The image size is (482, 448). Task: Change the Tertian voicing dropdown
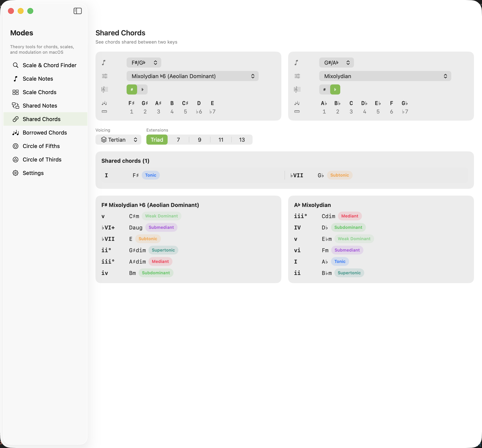click(x=118, y=139)
